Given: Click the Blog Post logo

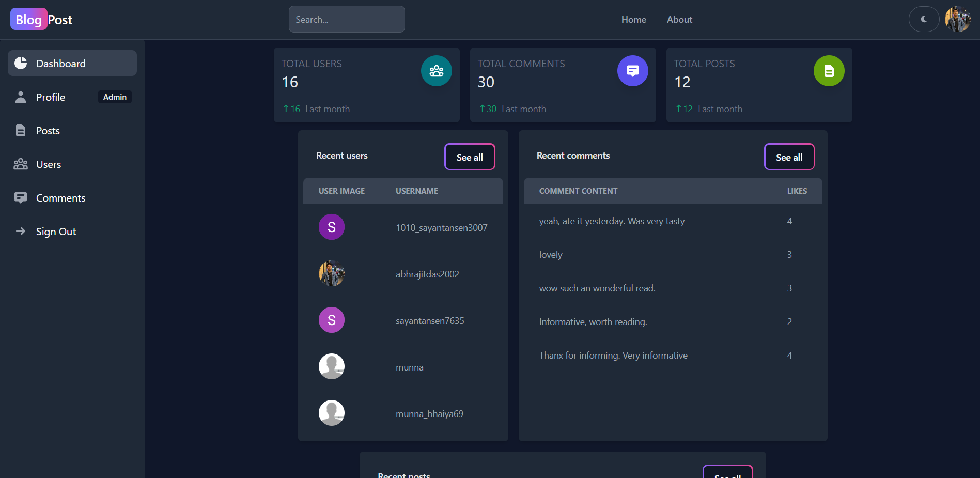Looking at the screenshot, I should [41, 20].
